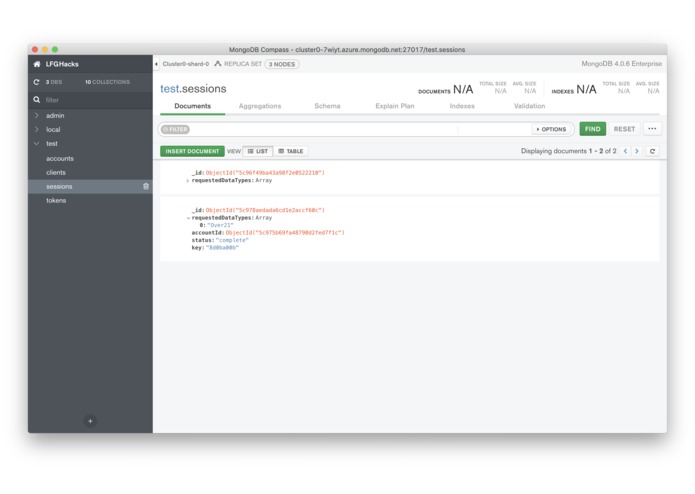Viewport: 695px width, 494px height.
Task: Click the Find button
Action: coord(593,128)
